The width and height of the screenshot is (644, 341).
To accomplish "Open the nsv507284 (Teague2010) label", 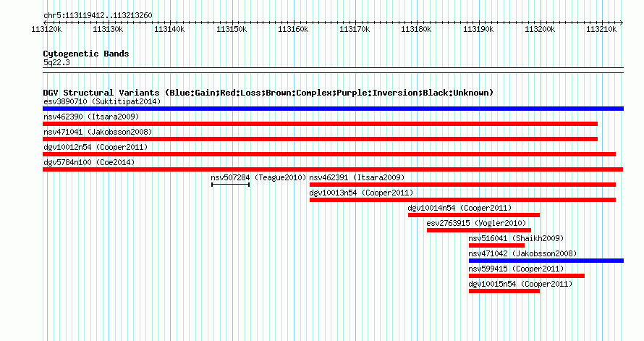I will pyautogui.click(x=258, y=177).
